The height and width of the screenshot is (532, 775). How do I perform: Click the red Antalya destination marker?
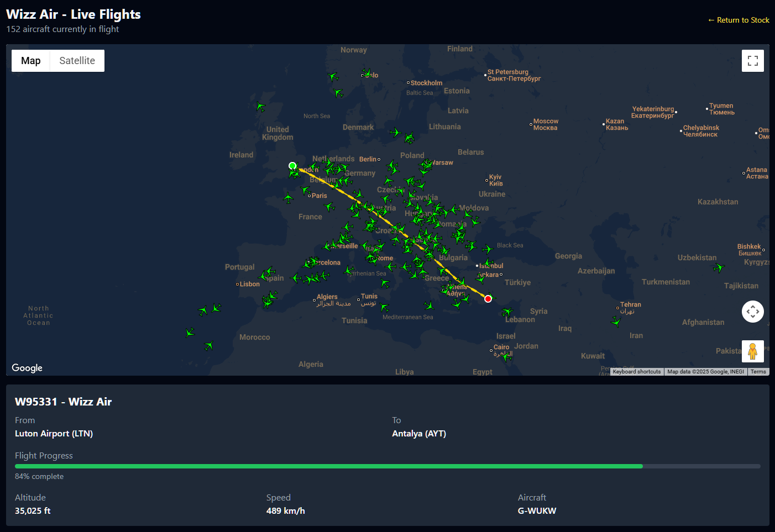point(488,298)
